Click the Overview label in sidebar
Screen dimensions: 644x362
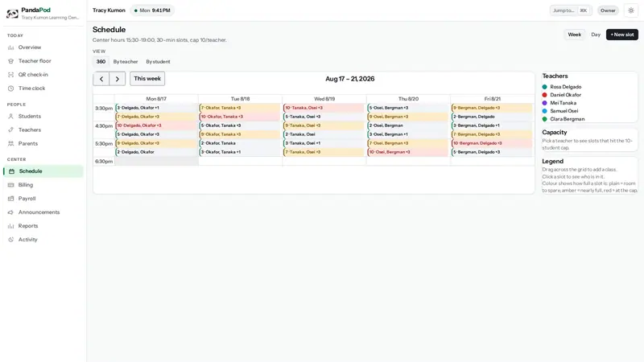point(30,47)
